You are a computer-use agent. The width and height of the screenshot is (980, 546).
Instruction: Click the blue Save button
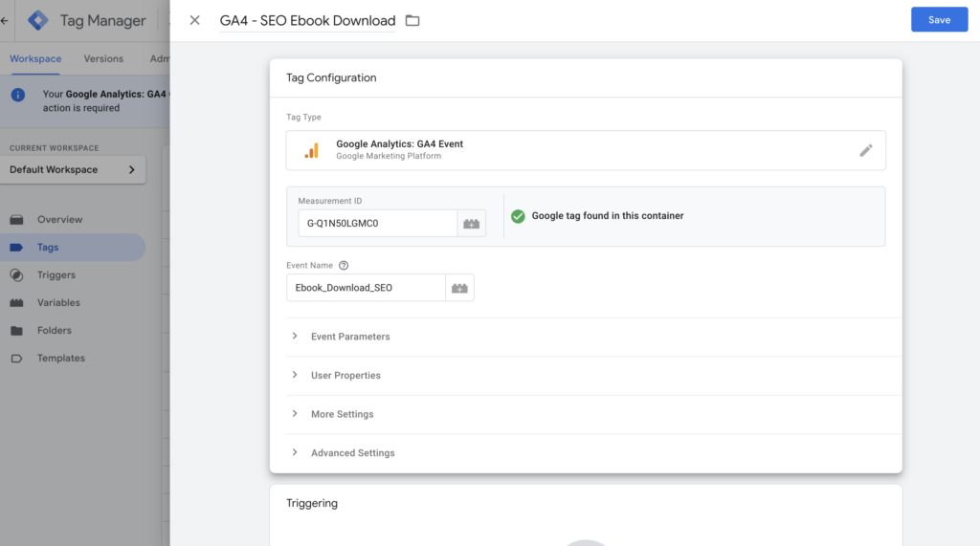pos(938,20)
